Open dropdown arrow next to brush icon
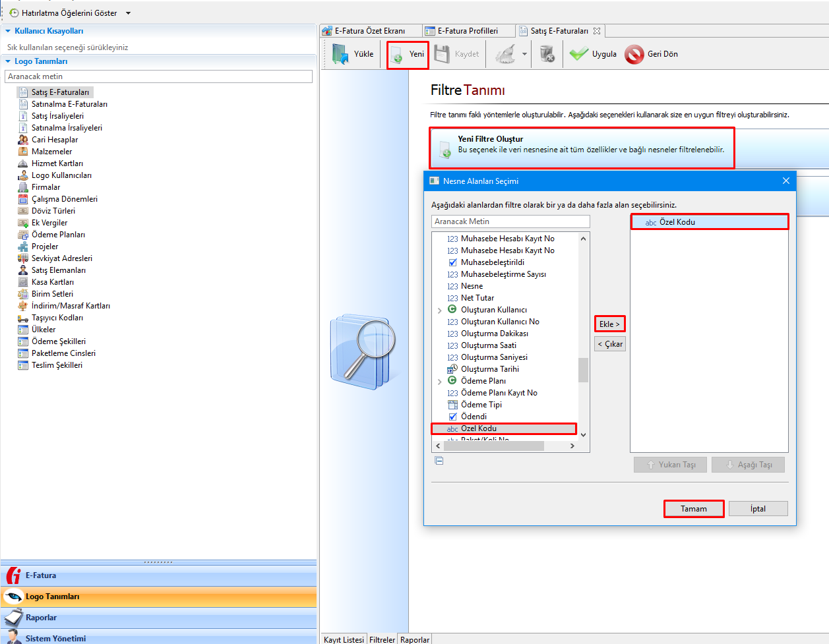The width and height of the screenshot is (829, 644). (524, 54)
